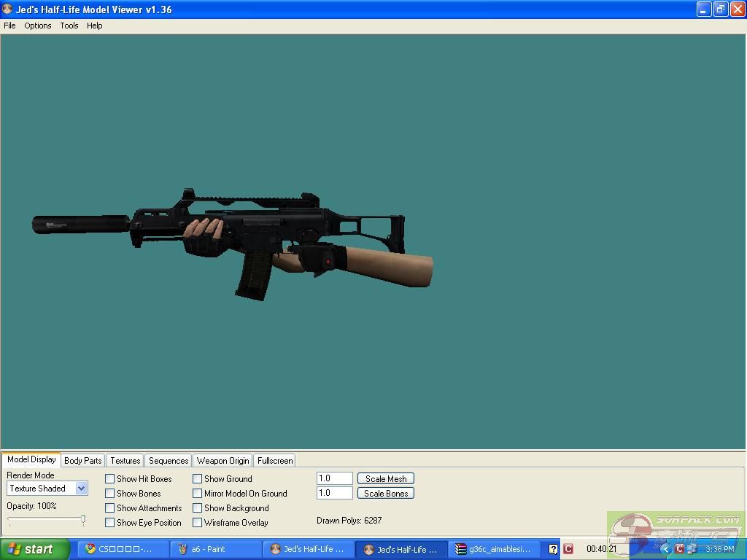Image resolution: width=747 pixels, height=560 pixels.
Task: Click the help question mark icon in taskbar
Action: pyautogui.click(x=553, y=549)
